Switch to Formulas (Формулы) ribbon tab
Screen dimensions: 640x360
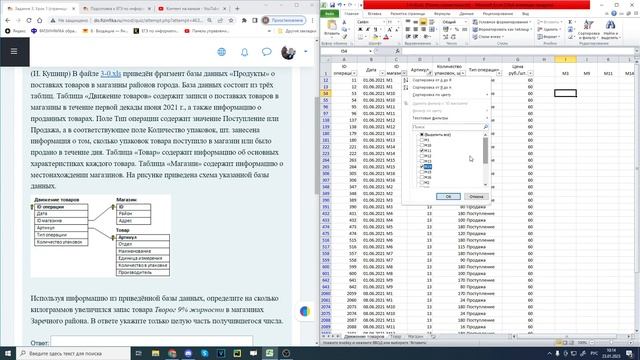click(x=442, y=13)
